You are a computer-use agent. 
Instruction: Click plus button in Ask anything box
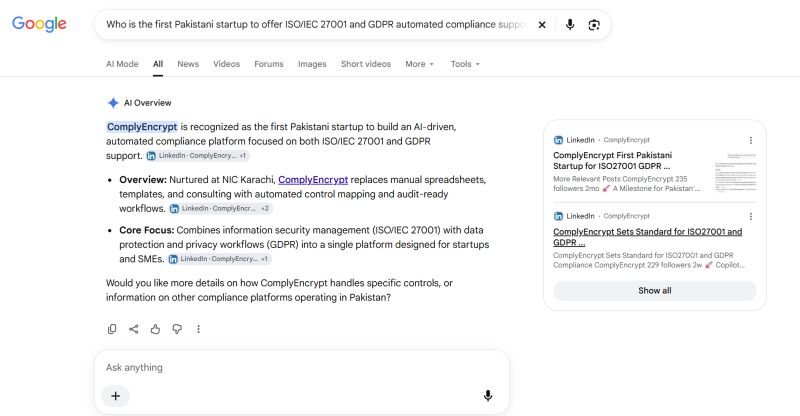tap(116, 396)
